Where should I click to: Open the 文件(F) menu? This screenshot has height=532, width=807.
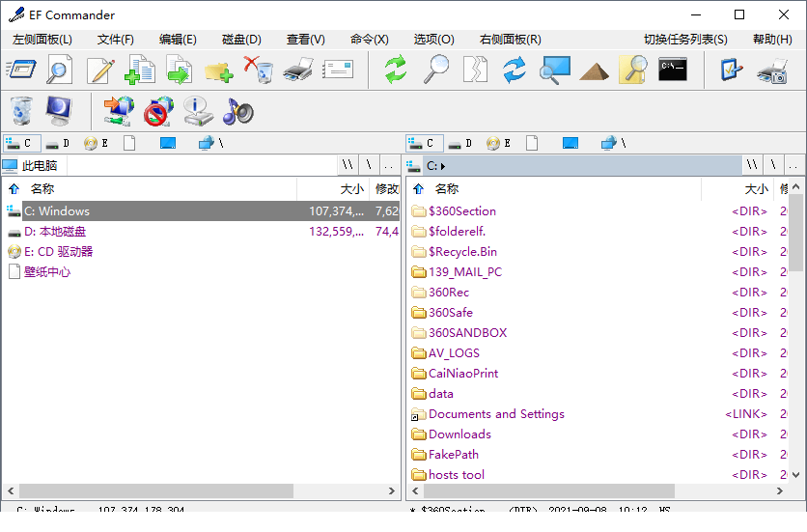click(115, 40)
